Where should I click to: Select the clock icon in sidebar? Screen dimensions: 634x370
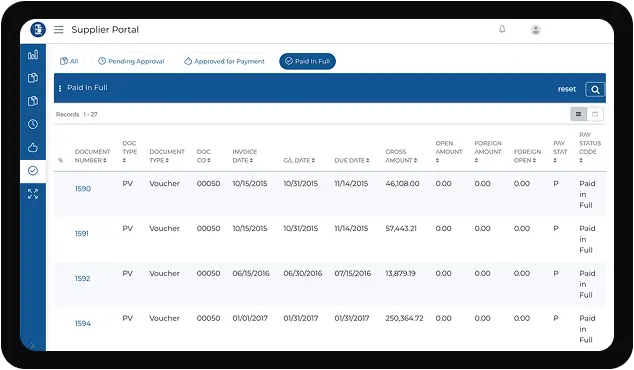pyautogui.click(x=33, y=124)
